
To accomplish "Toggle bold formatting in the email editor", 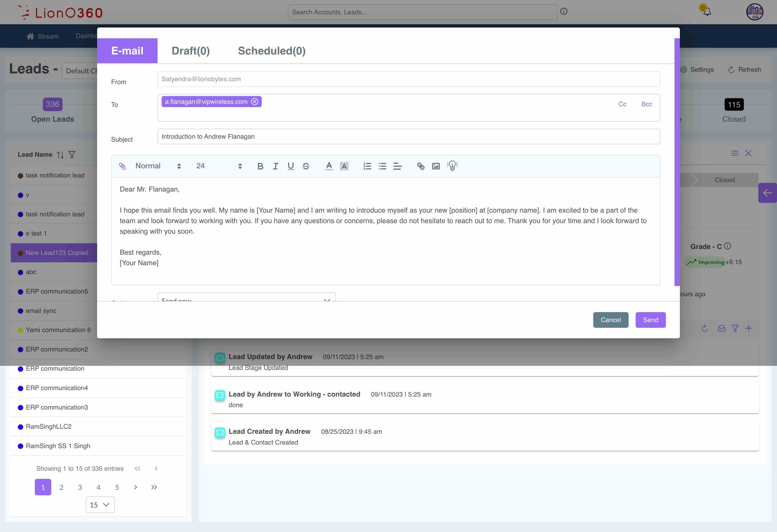I will click(260, 166).
